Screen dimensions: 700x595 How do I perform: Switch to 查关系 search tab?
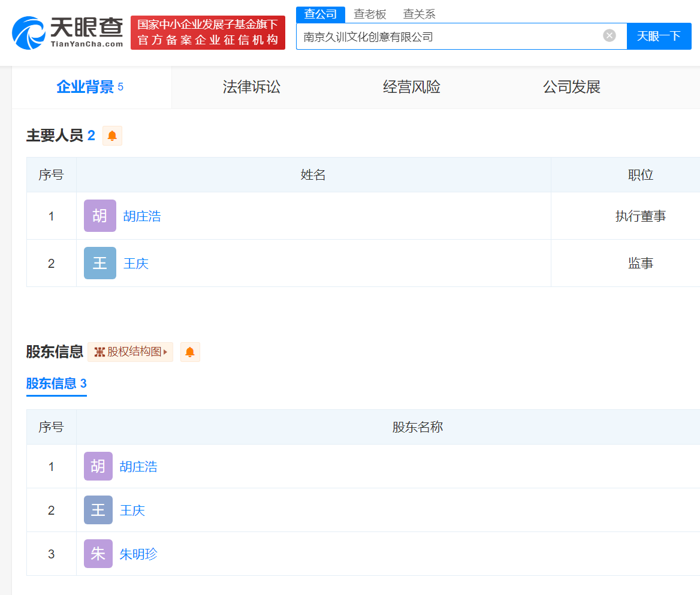(x=419, y=14)
